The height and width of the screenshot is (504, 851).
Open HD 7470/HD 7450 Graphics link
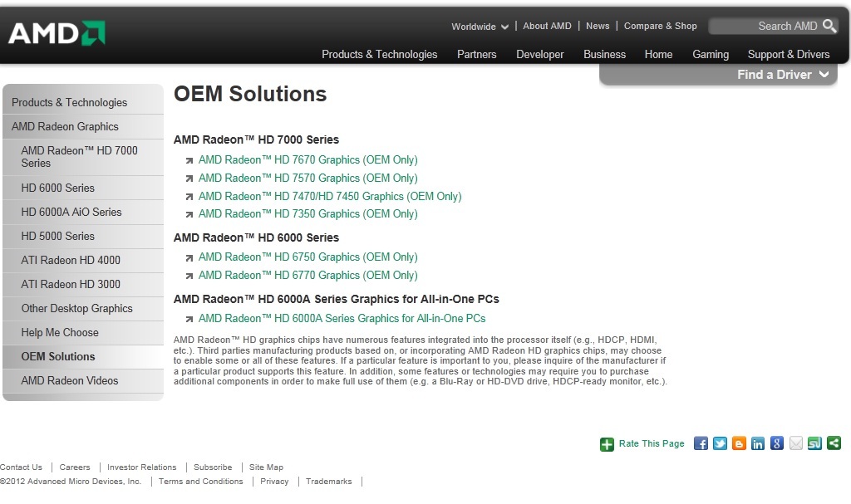point(330,197)
